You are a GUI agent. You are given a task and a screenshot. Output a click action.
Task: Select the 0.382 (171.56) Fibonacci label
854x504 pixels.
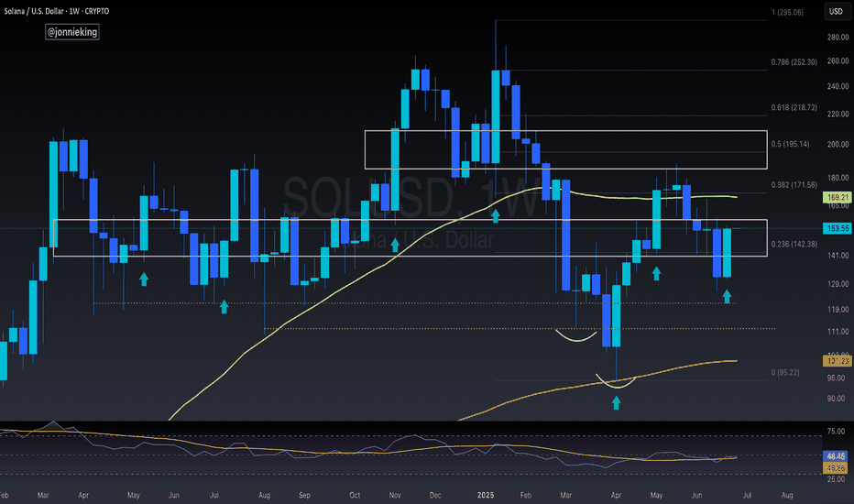tap(794, 185)
